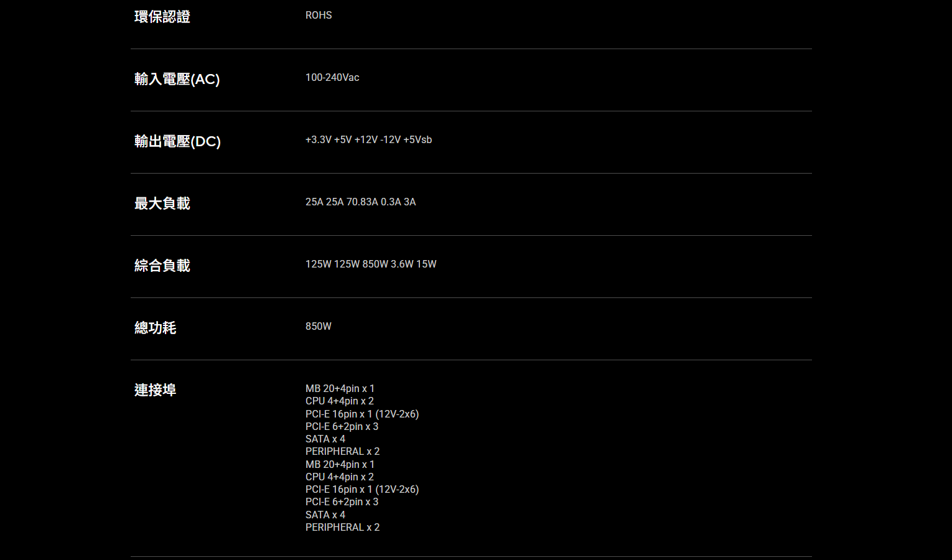This screenshot has height=560, width=952.
Task: Click the first PCI-E 6+2pin x 3 line
Action: (342, 427)
